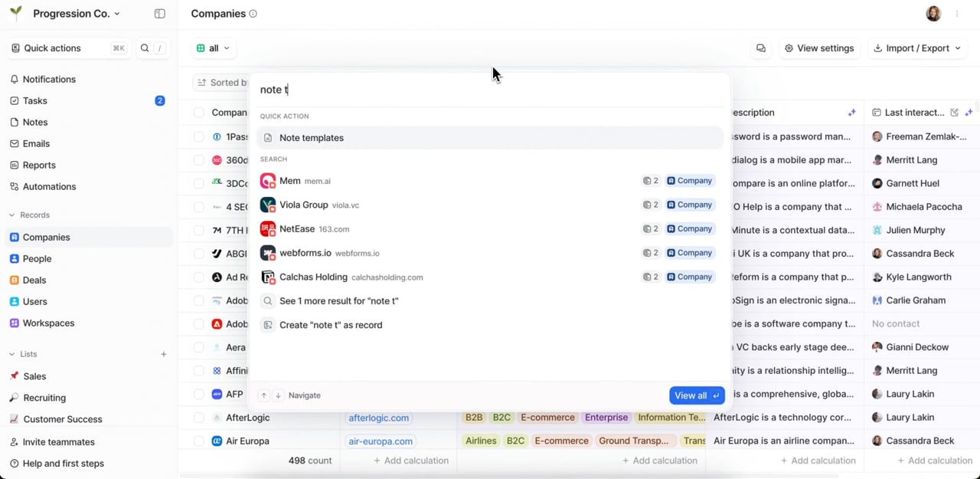Select the Calchas Holding search result
This screenshot has height=479, width=980.
[490, 277]
